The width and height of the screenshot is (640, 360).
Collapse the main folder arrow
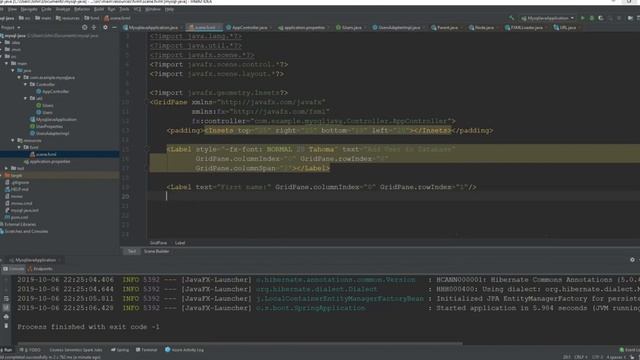click(x=7, y=63)
